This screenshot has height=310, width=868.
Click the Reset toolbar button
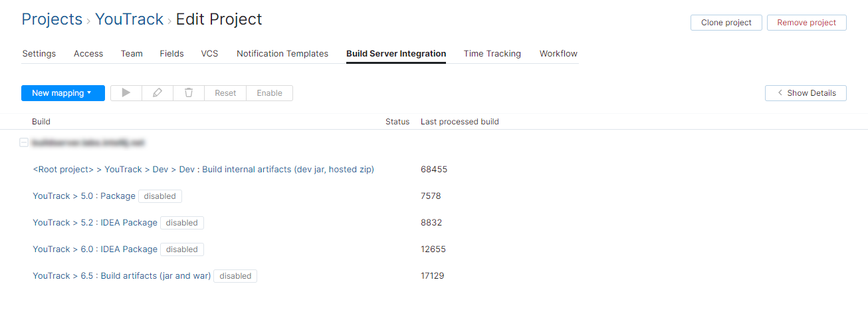click(225, 93)
